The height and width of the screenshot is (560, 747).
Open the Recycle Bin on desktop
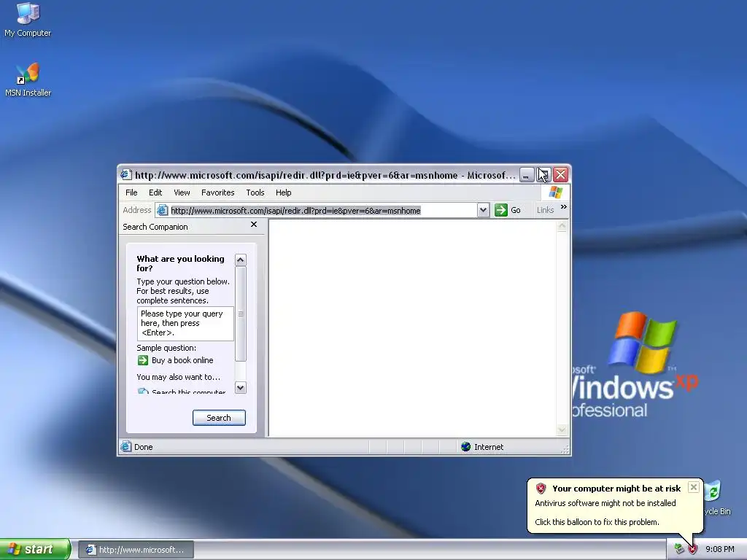point(715,499)
